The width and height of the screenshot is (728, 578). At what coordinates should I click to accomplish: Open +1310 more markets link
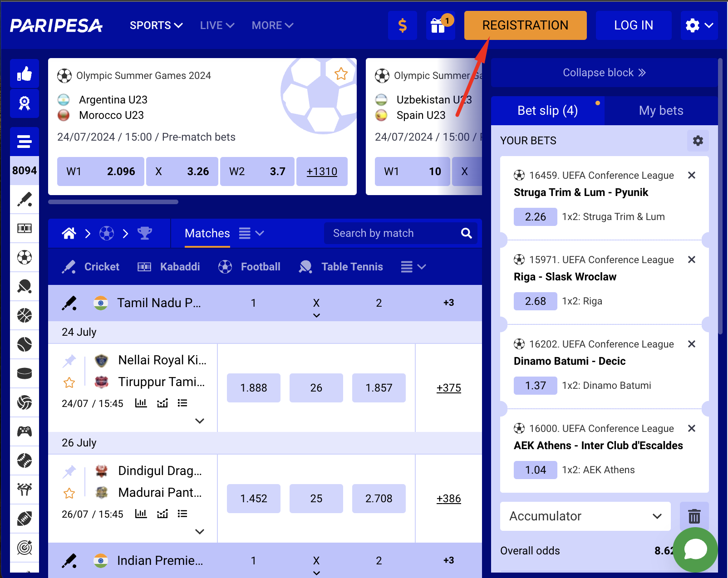[x=322, y=171]
